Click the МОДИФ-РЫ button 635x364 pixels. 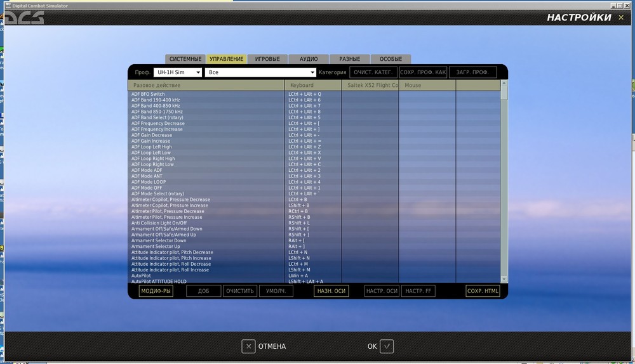[x=156, y=291]
